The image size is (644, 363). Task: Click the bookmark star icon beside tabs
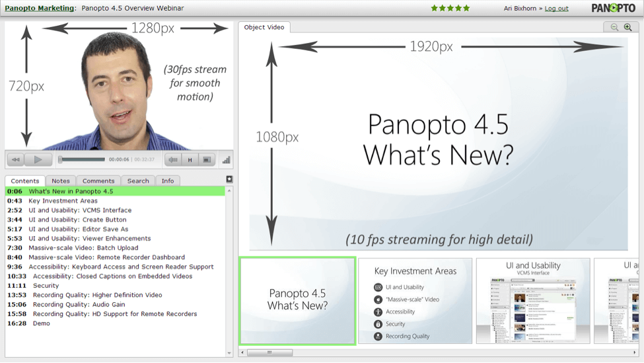[x=230, y=179]
